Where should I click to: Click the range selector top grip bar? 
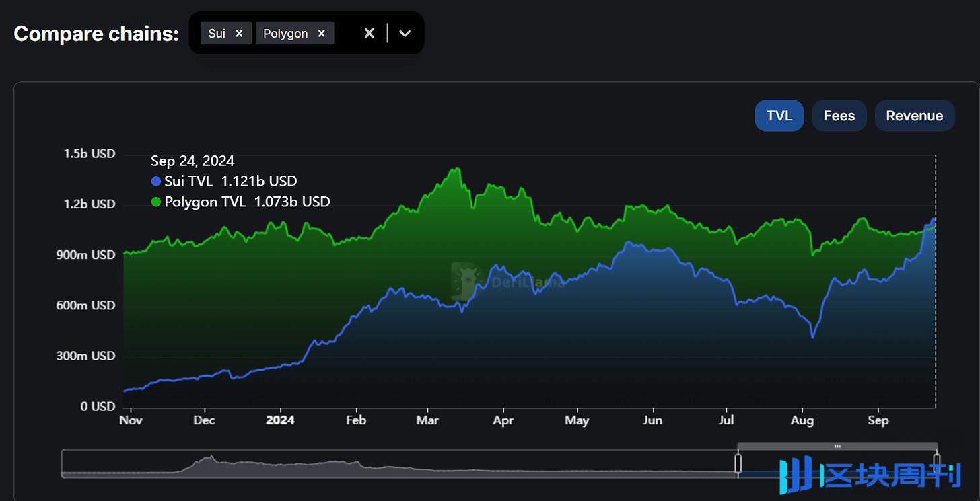pyautogui.click(x=837, y=446)
